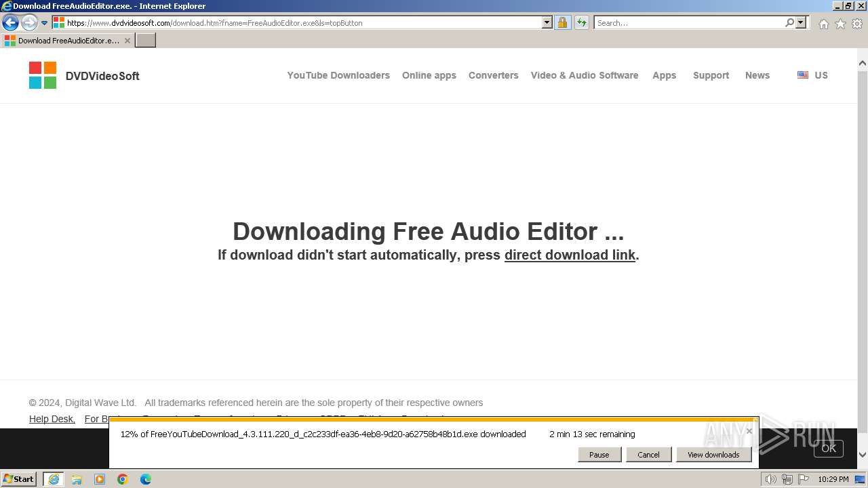
Task: Click the Home icon
Action: click(x=823, y=24)
